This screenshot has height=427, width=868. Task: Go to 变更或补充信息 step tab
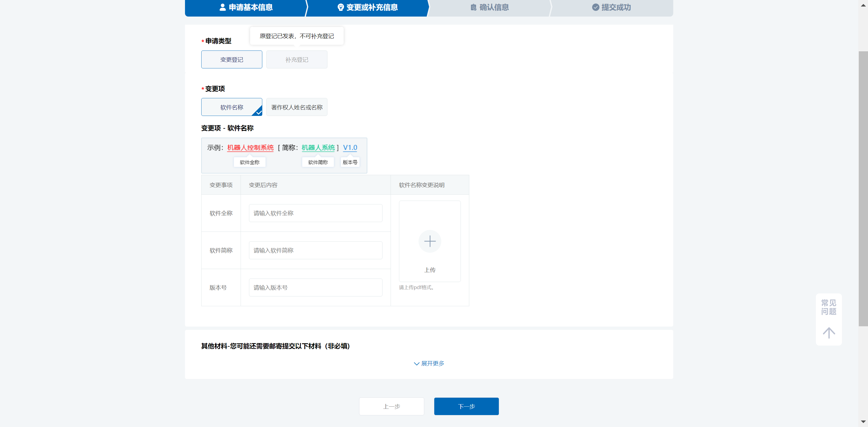pos(368,7)
